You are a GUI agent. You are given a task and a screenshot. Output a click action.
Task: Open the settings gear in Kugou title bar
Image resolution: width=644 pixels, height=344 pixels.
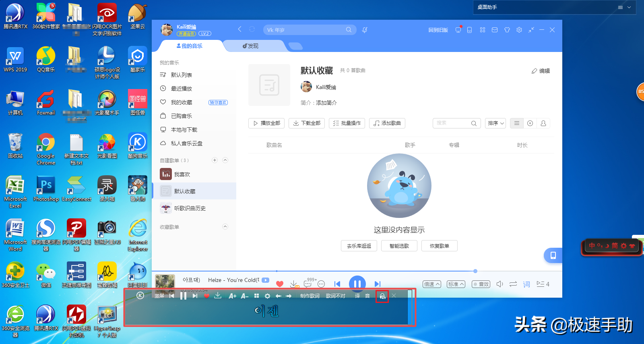click(x=519, y=30)
